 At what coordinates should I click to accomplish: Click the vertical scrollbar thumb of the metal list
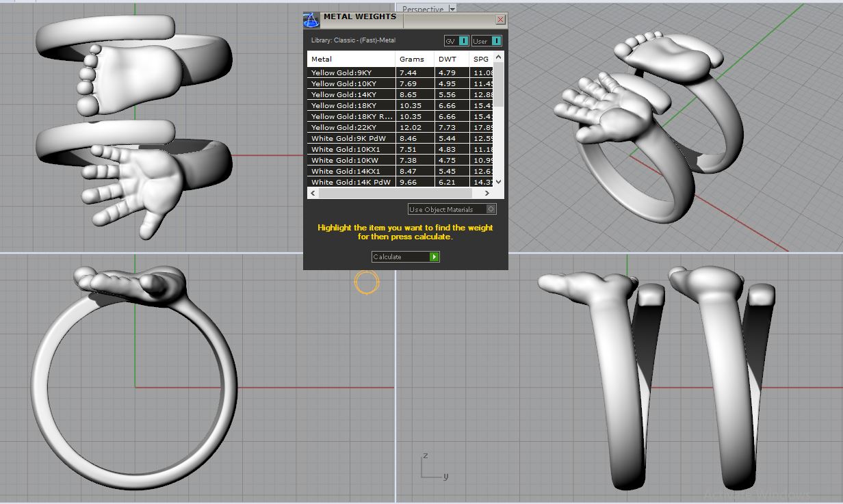point(499,85)
